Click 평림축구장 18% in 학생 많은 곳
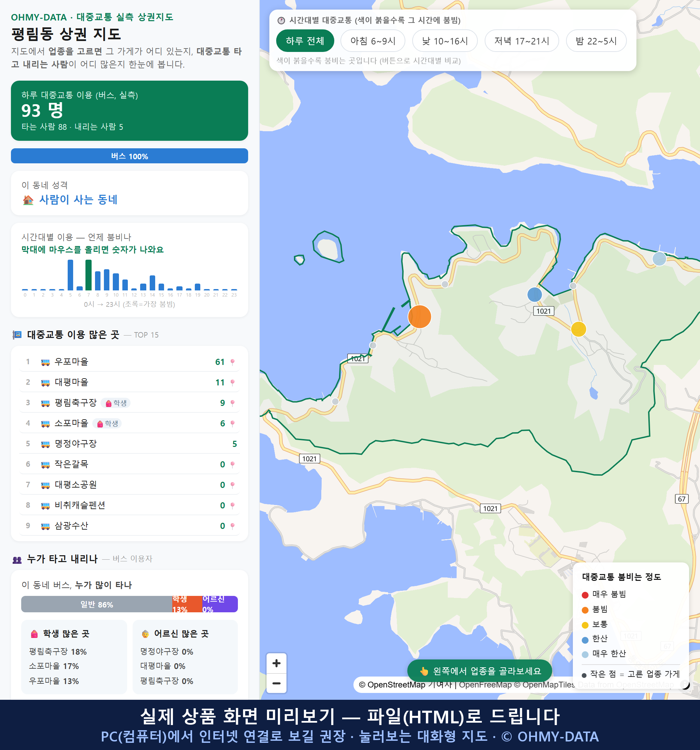 (58, 652)
